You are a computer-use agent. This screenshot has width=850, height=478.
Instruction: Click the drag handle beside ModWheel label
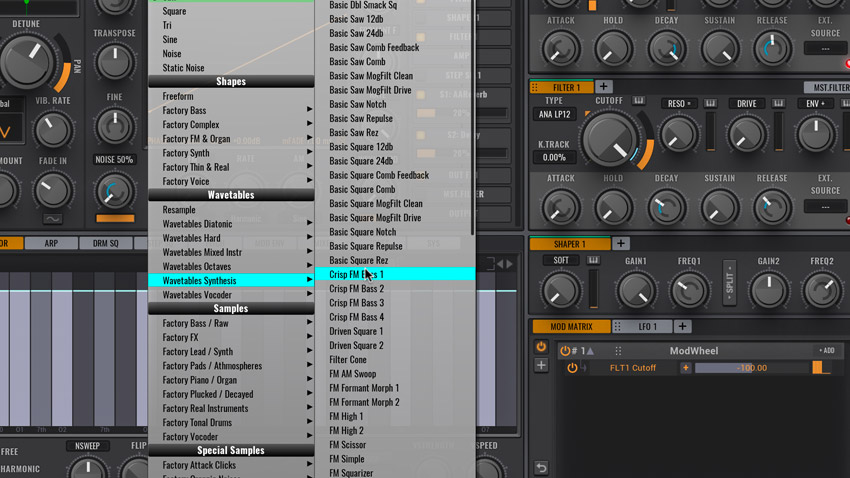(x=619, y=351)
